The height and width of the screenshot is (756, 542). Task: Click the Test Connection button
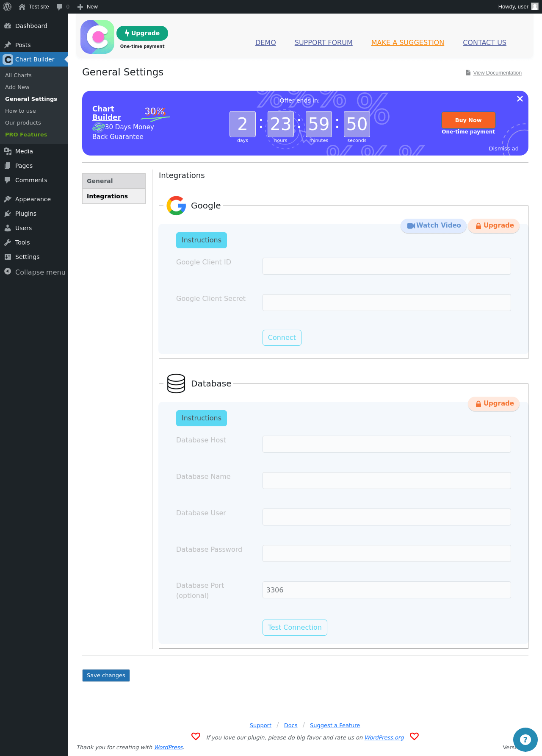[x=295, y=628]
